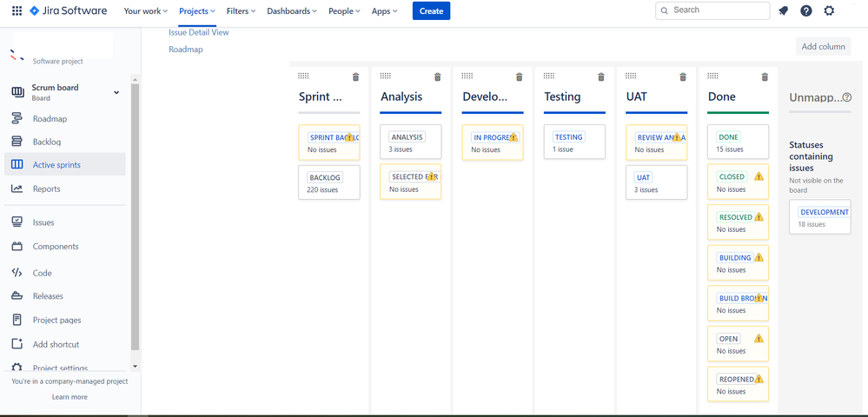Open Components in the sidebar
This screenshot has width=868, height=417.
click(65, 247)
